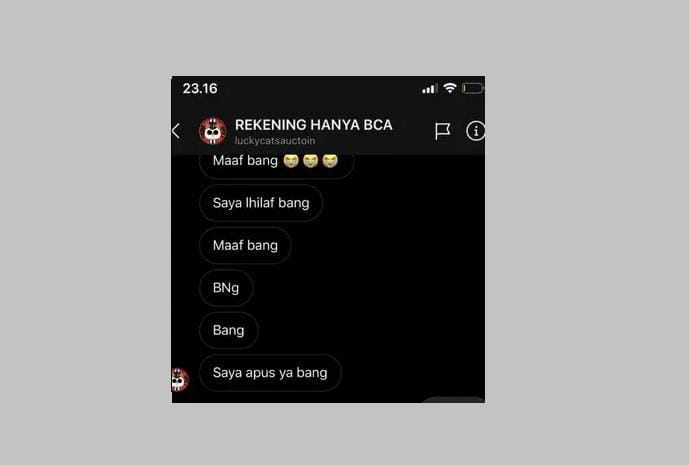Viewport: 689px width, 465px height.
Task: Tap the wifi status icon
Action: tap(450, 88)
